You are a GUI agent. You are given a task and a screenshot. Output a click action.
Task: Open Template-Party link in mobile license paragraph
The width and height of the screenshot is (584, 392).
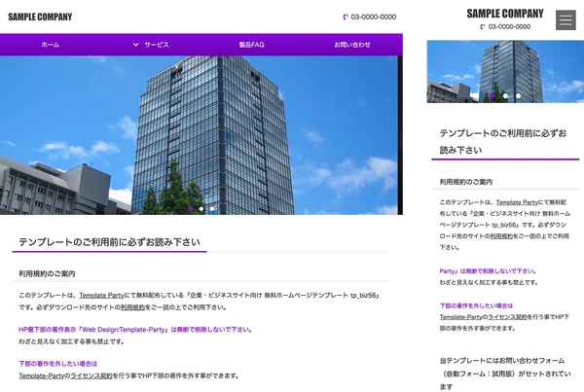click(x=460, y=317)
